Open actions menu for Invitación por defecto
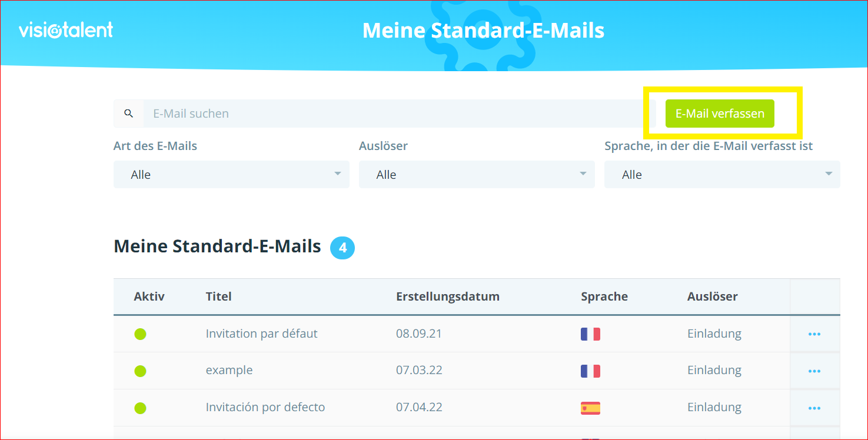 [x=814, y=408]
